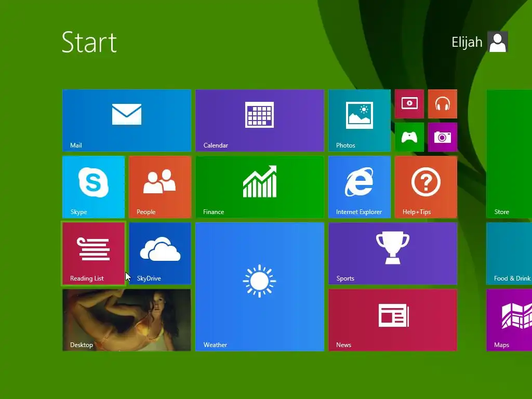Launch Internet Explorer tile

point(360,187)
